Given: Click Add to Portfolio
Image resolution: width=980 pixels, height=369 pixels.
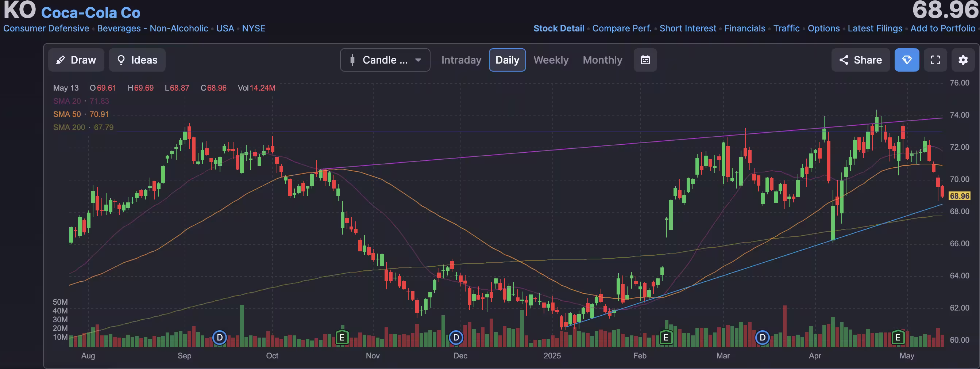Looking at the screenshot, I should point(943,28).
